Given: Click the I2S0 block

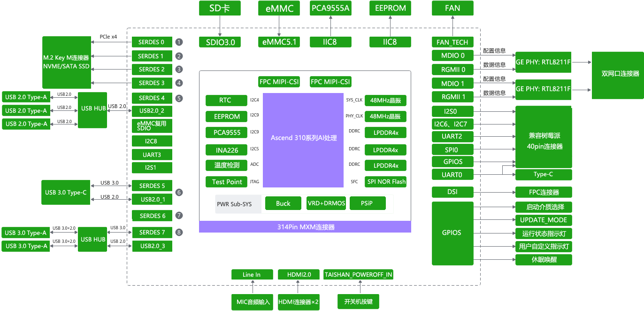Looking at the screenshot, I should (x=452, y=112).
